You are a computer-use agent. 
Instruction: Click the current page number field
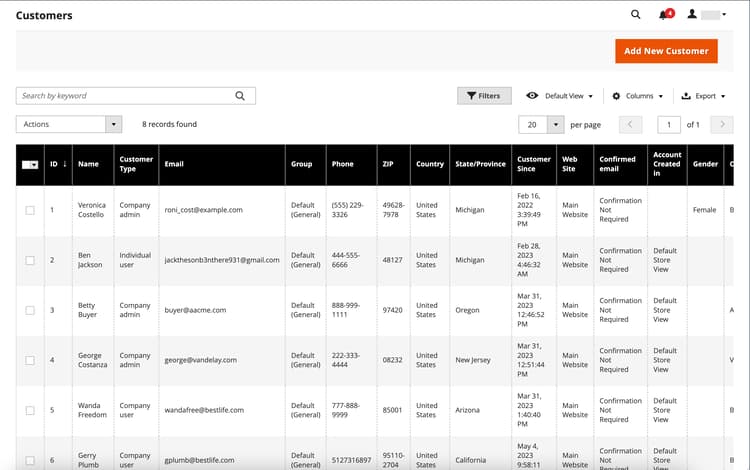pos(669,125)
